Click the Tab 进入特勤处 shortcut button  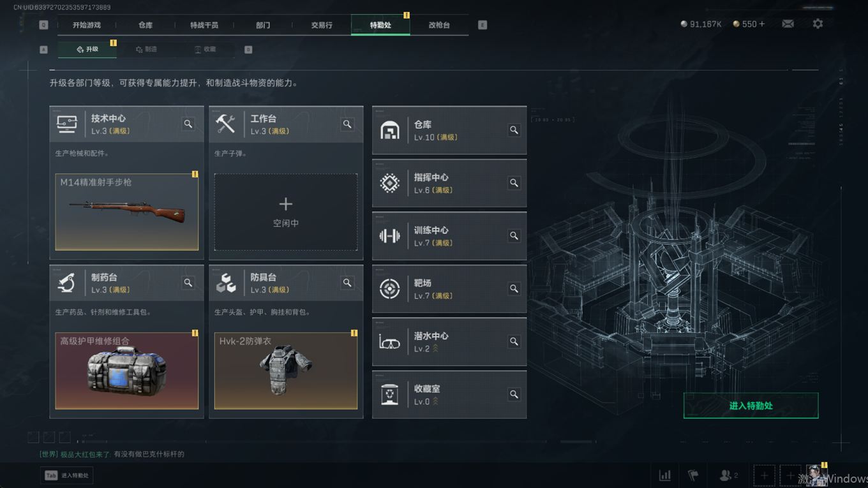click(x=66, y=475)
